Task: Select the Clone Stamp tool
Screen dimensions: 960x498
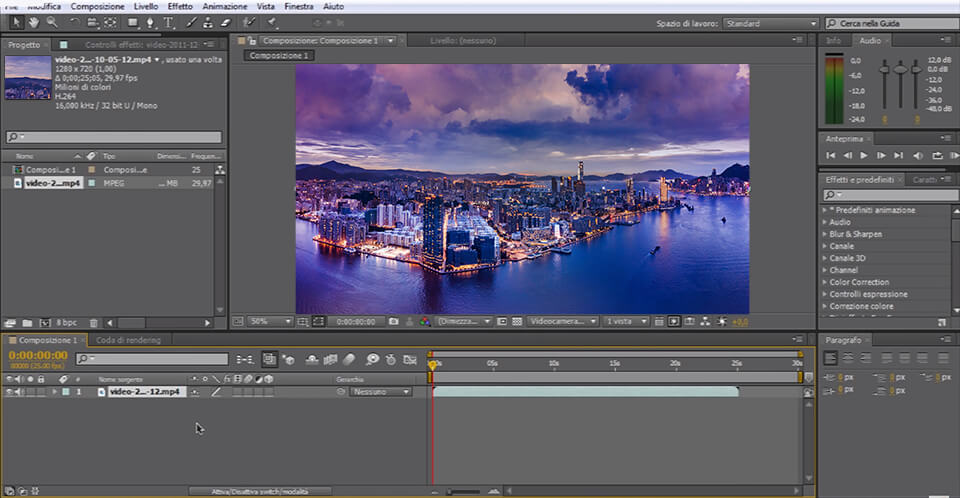Action: 208,23
